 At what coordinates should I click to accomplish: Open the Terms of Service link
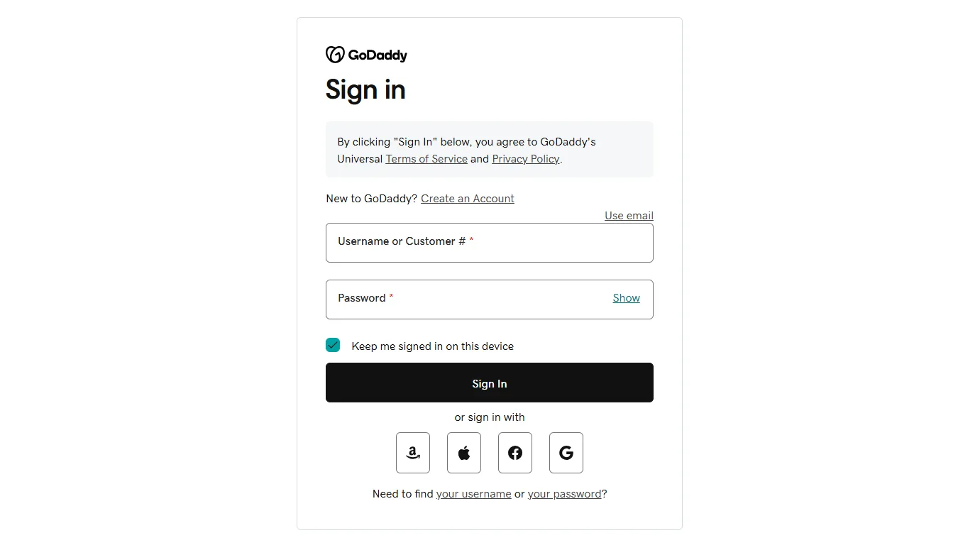[426, 159]
